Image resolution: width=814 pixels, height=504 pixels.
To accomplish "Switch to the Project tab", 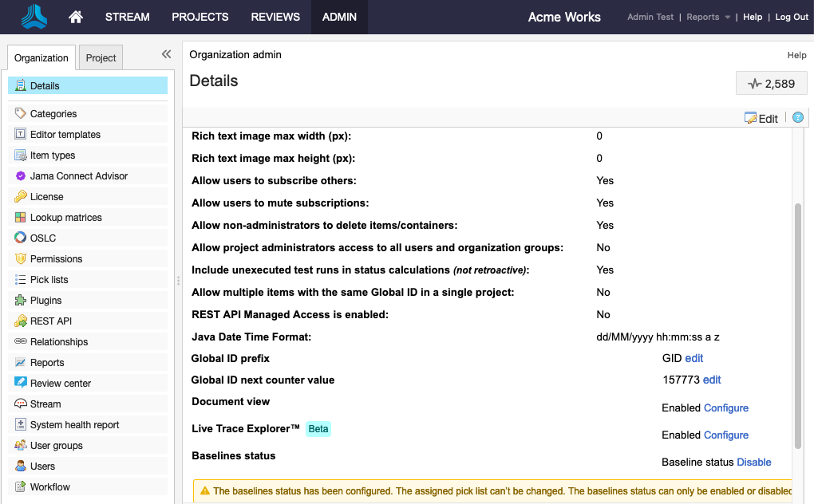I will click(101, 57).
